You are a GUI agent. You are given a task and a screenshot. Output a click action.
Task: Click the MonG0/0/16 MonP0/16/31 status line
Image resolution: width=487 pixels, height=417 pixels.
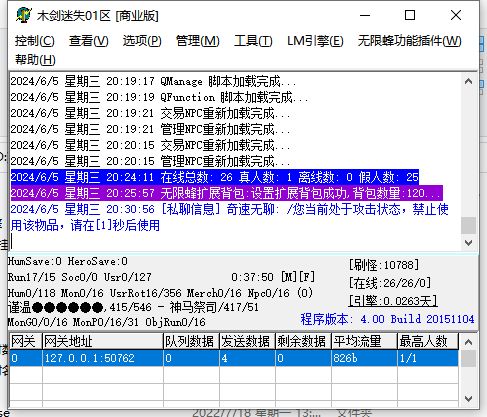pos(107,322)
